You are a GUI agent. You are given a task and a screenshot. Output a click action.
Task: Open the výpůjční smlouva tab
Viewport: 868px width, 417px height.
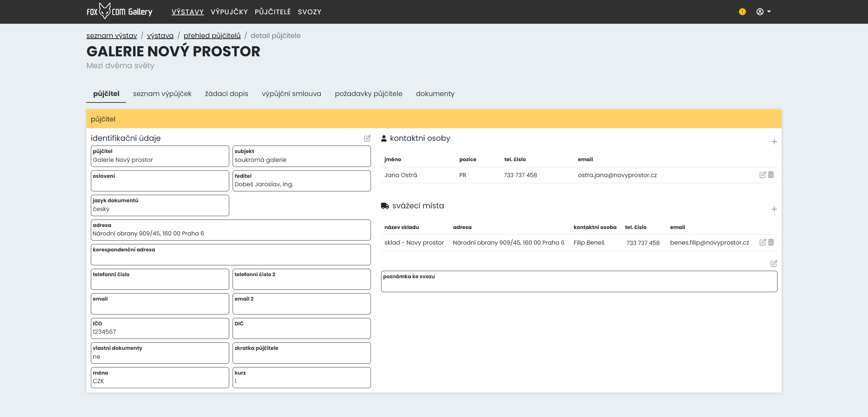pyautogui.click(x=291, y=94)
